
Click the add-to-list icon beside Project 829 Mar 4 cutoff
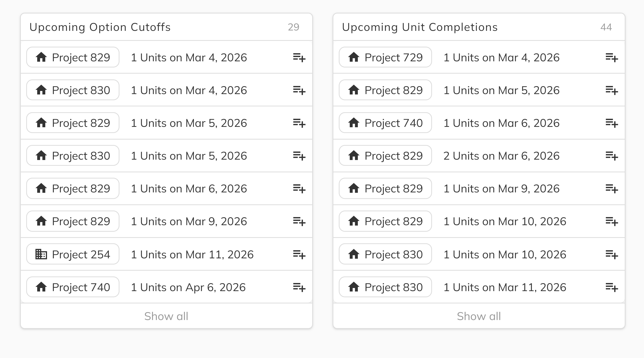[x=299, y=57]
